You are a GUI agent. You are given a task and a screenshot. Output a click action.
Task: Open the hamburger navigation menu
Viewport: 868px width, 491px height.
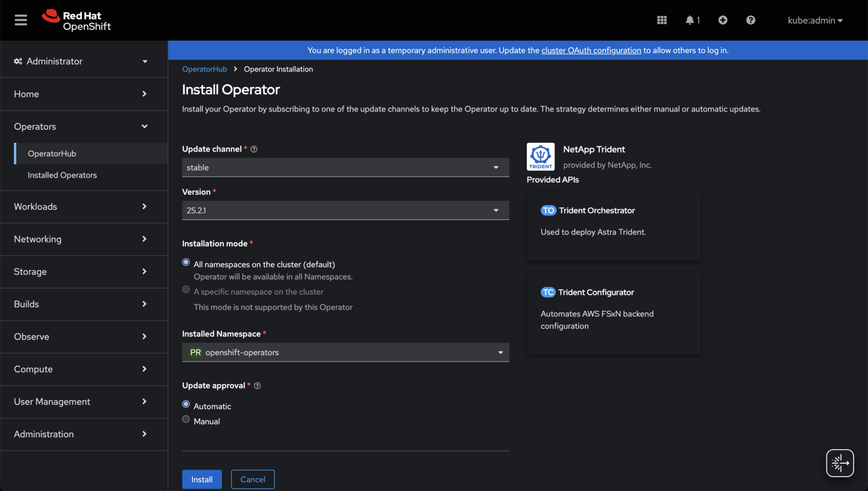pyautogui.click(x=21, y=20)
